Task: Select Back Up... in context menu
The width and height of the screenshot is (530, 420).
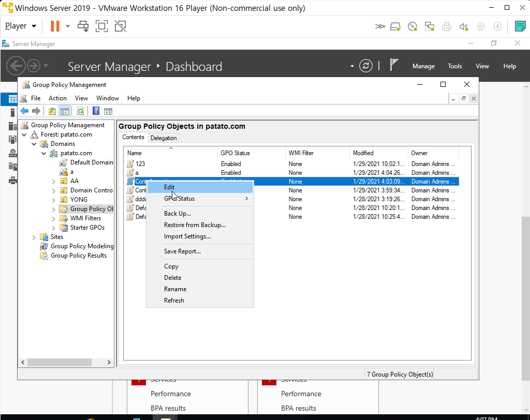Action: (x=200, y=214)
